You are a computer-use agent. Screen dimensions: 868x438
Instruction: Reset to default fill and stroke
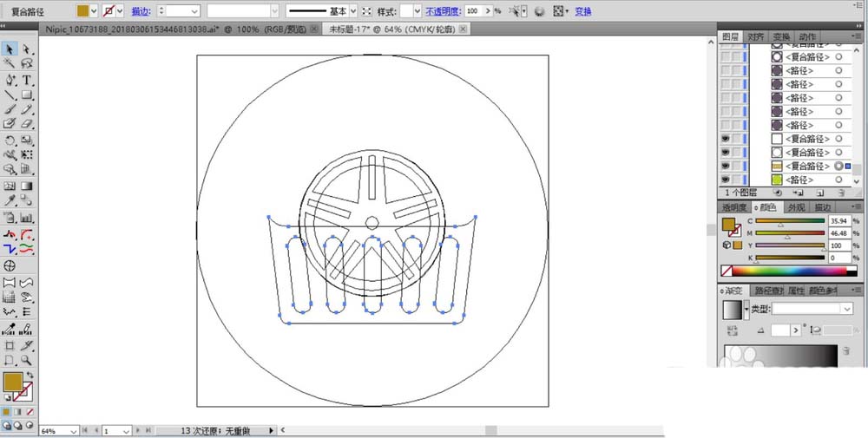point(8,397)
